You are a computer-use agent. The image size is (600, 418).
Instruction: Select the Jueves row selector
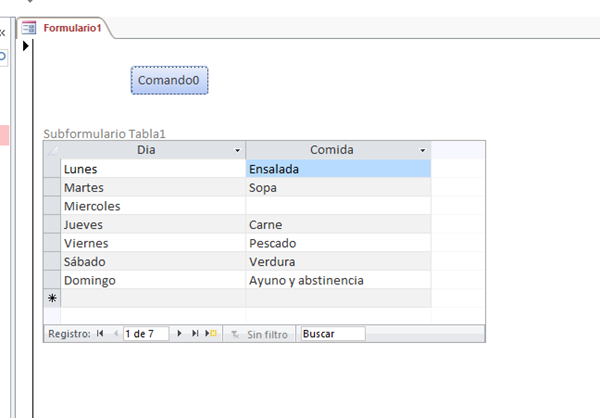pyautogui.click(x=53, y=225)
